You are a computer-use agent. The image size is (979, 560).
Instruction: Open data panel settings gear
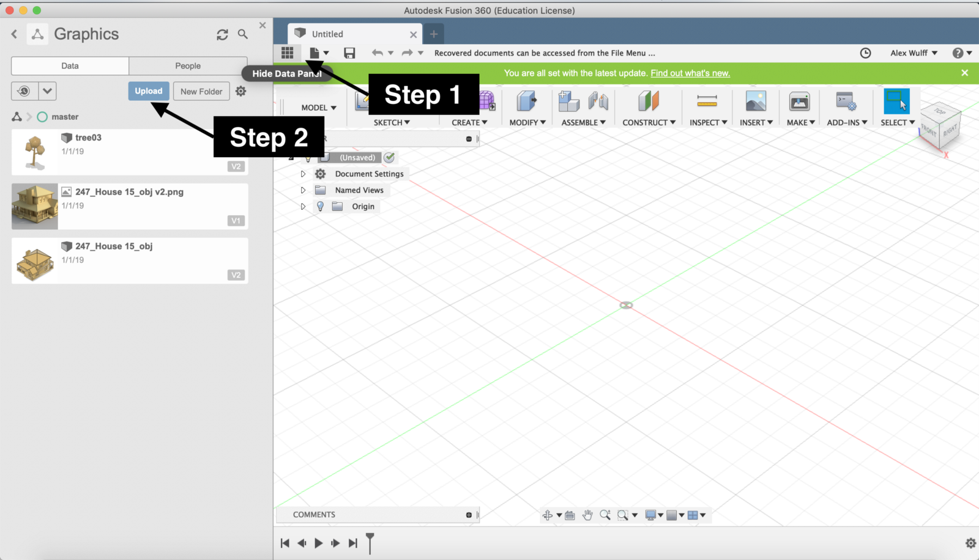click(241, 91)
